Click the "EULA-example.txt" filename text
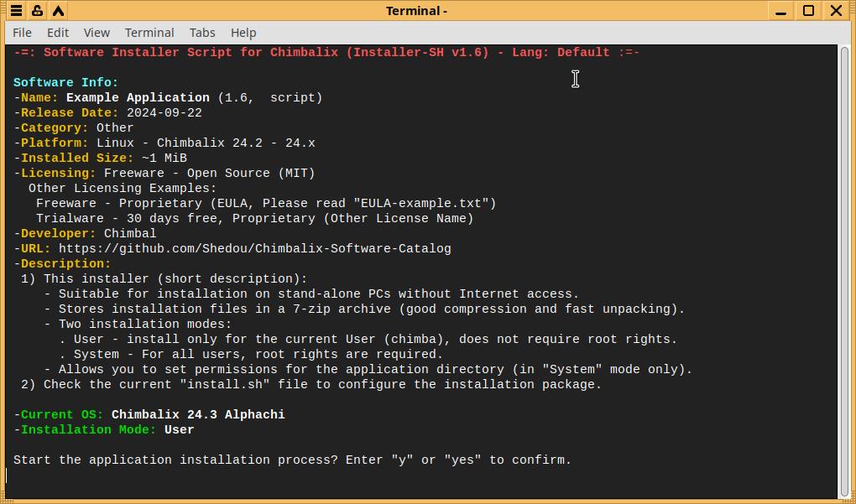 click(x=425, y=204)
